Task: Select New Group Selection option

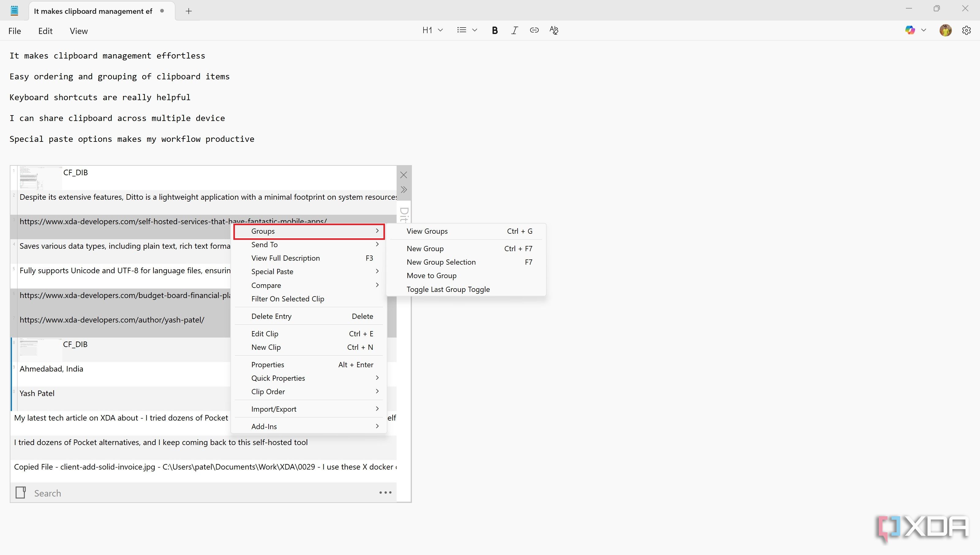Action: point(466,262)
